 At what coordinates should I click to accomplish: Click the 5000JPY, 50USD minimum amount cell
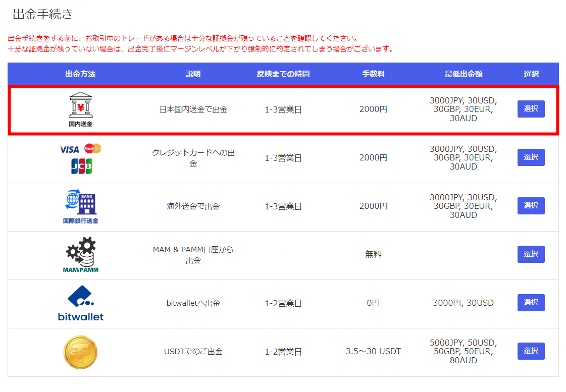(x=464, y=351)
